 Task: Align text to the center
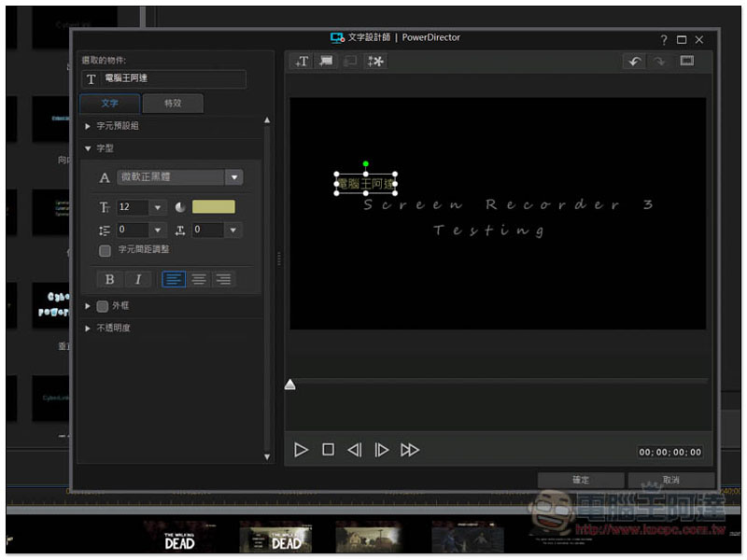199,279
